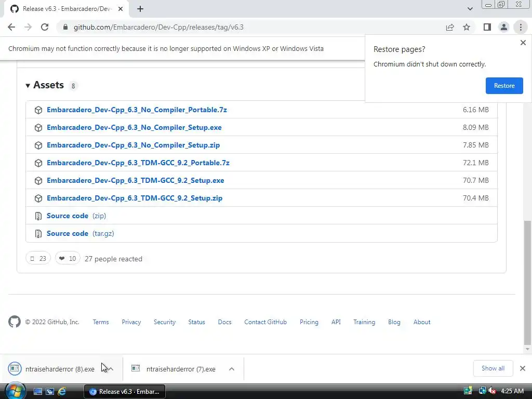Viewport: 532px width, 399px height.
Task: Open the tab search chevron
Action: coord(470,9)
